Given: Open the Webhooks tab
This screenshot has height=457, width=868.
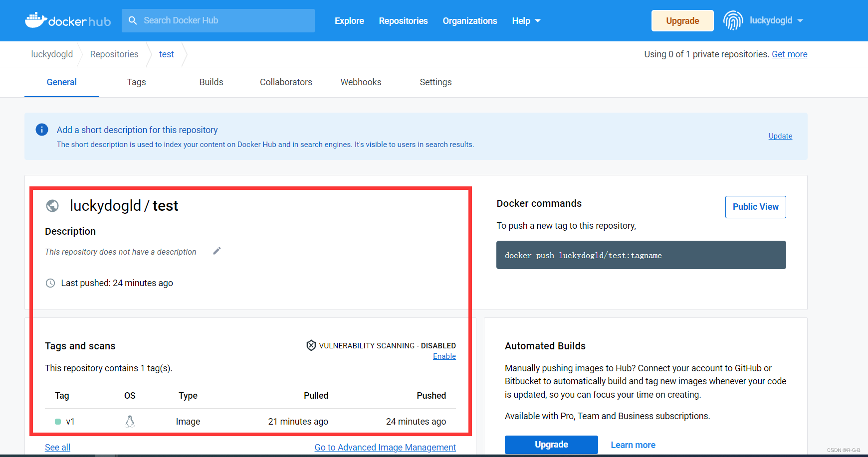Looking at the screenshot, I should point(361,82).
